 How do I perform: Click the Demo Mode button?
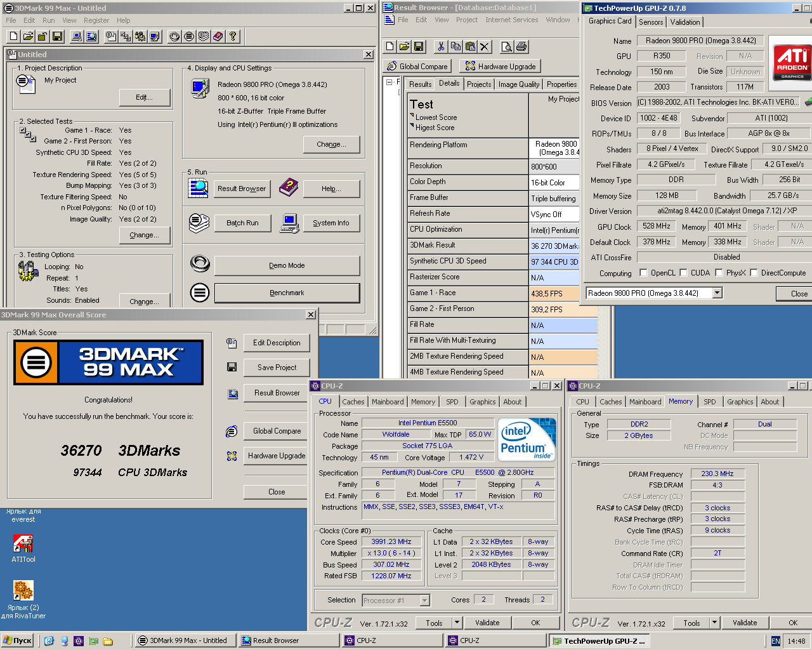pyautogui.click(x=287, y=265)
